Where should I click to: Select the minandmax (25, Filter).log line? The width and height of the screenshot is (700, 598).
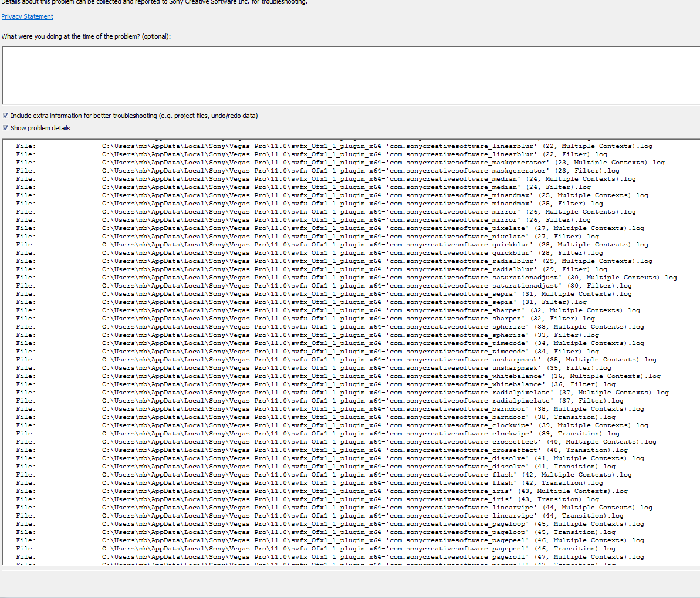point(310,204)
